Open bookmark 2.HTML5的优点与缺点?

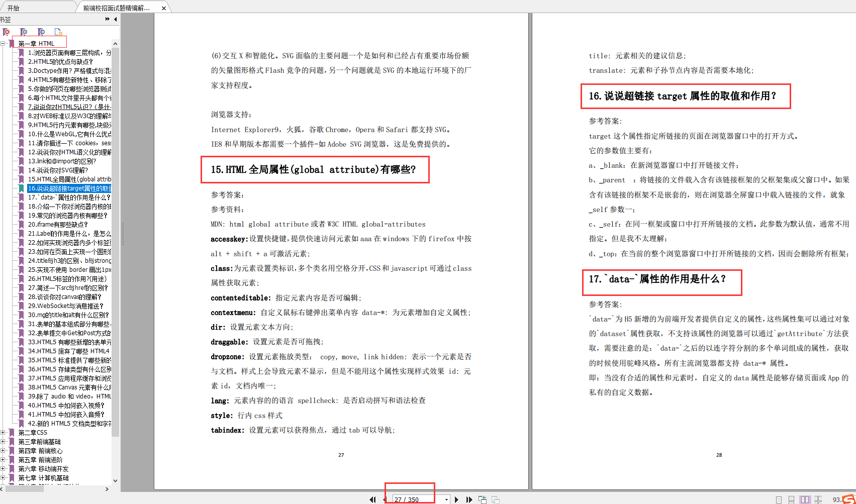[60, 62]
